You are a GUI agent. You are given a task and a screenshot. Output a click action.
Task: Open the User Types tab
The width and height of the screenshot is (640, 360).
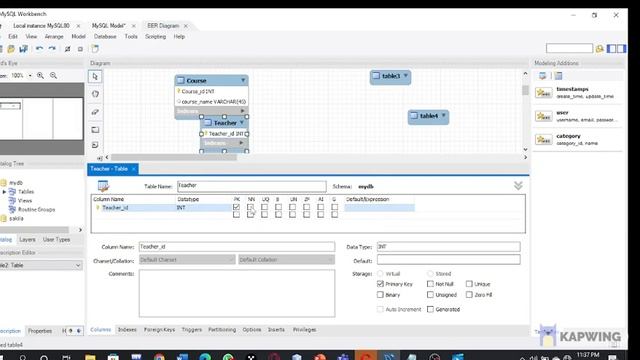click(x=56, y=240)
